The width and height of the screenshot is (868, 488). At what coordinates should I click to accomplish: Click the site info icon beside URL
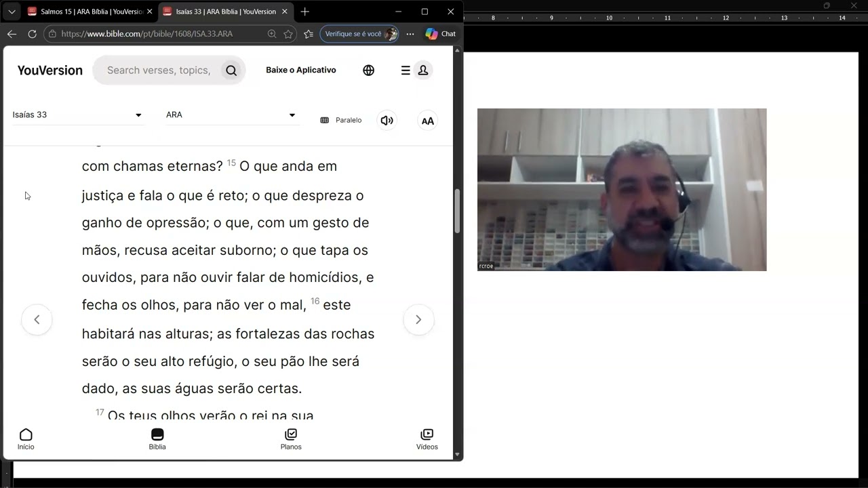[x=52, y=34]
